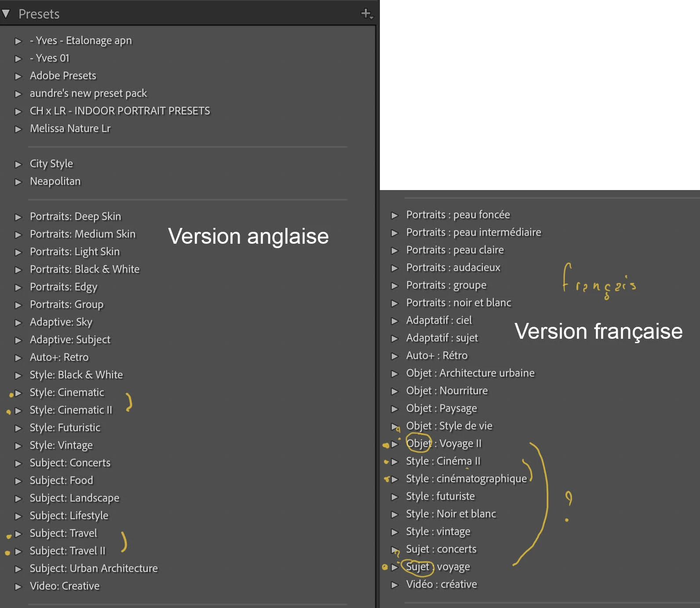Select the 'Subject: Travel II' row

(x=68, y=551)
